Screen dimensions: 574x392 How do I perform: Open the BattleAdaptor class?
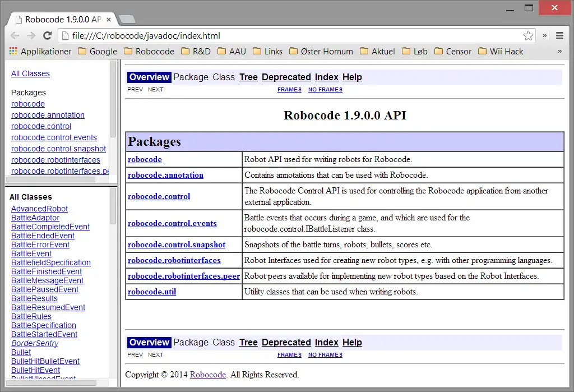click(35, 218)
